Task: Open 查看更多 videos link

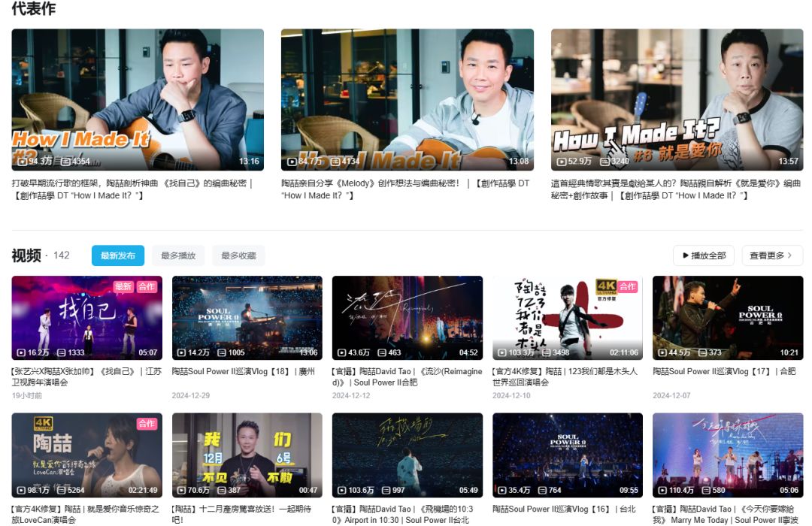Action: 773,255
